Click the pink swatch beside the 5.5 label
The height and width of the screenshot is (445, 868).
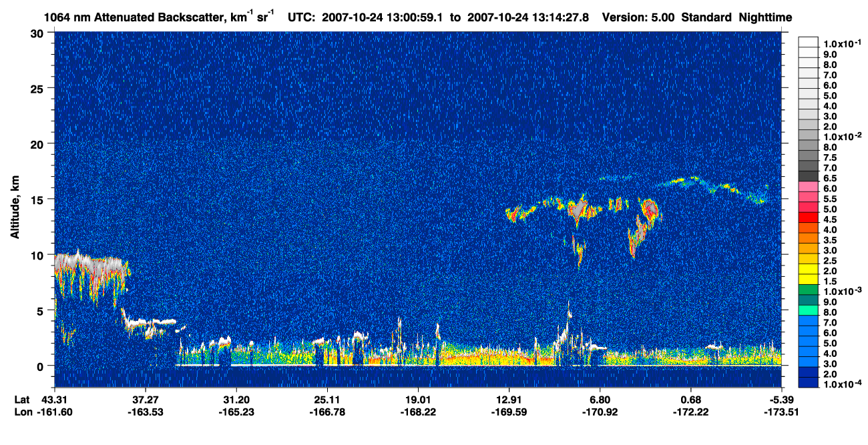(809, 197)
